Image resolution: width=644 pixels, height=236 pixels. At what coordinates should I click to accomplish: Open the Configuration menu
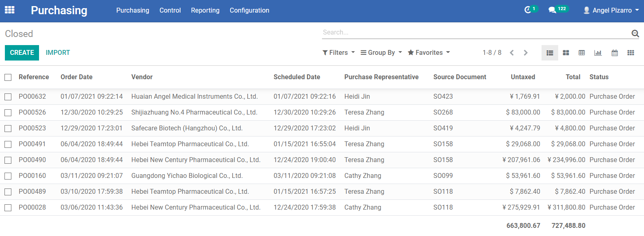(249, 10)
